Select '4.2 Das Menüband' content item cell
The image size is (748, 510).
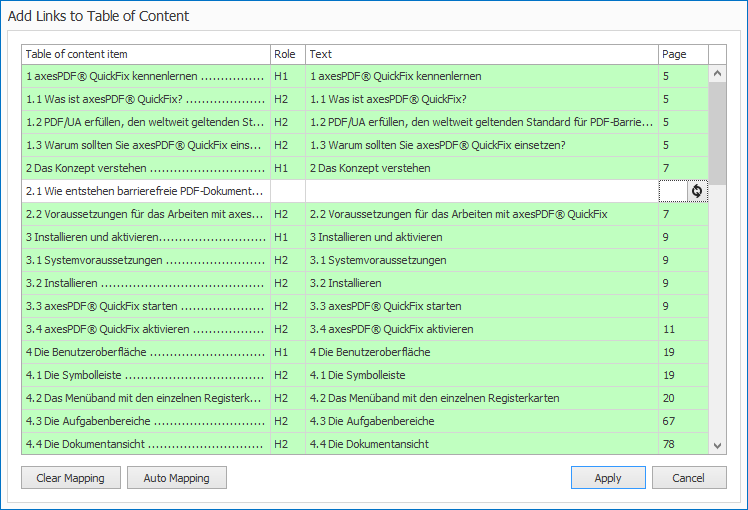click(x=146, y=398)
